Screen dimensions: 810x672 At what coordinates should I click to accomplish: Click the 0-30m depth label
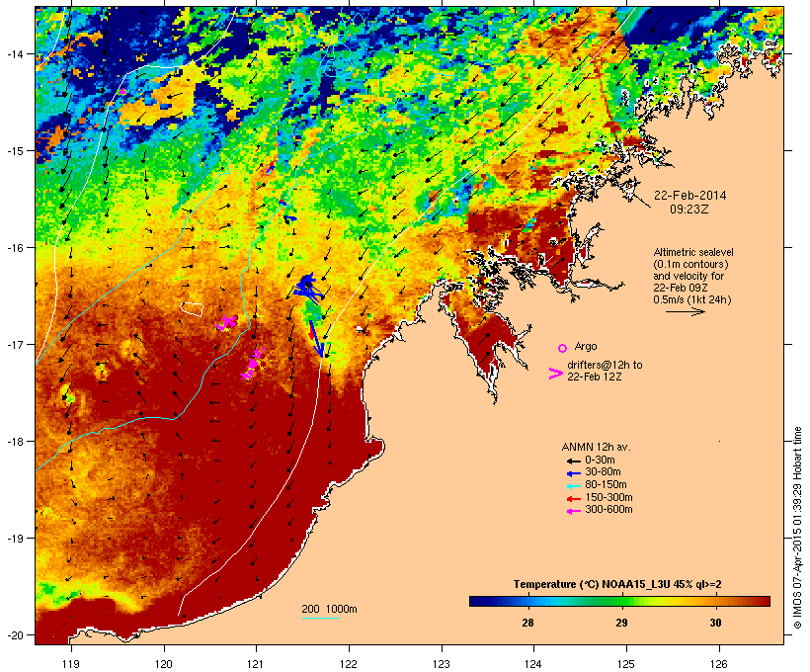click(600, 461)
